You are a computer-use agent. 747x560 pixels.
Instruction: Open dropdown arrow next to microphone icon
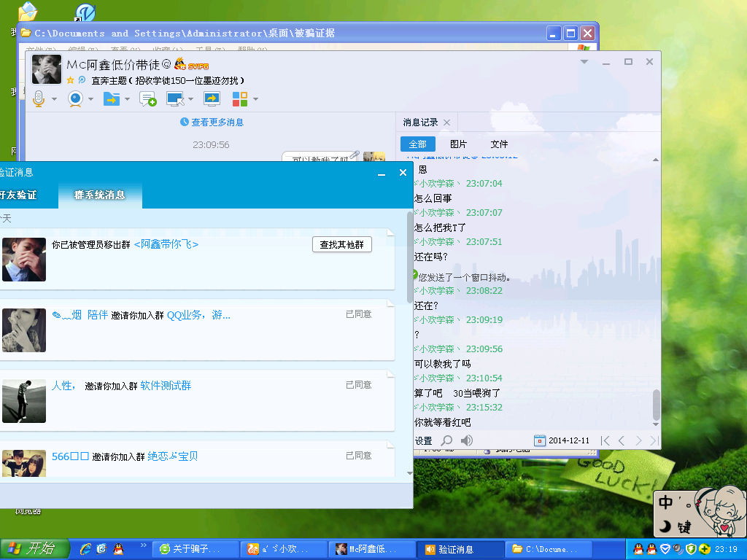pos(54,99)
